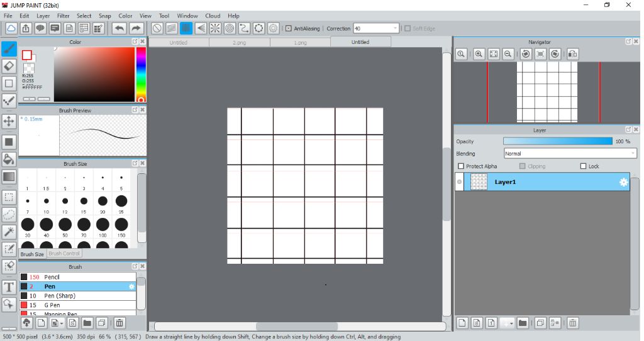Click the foreground color swatch
Image resolution: width=644 pixels, height=341 pixels.
pyautogui.click(x=27, y=55)
